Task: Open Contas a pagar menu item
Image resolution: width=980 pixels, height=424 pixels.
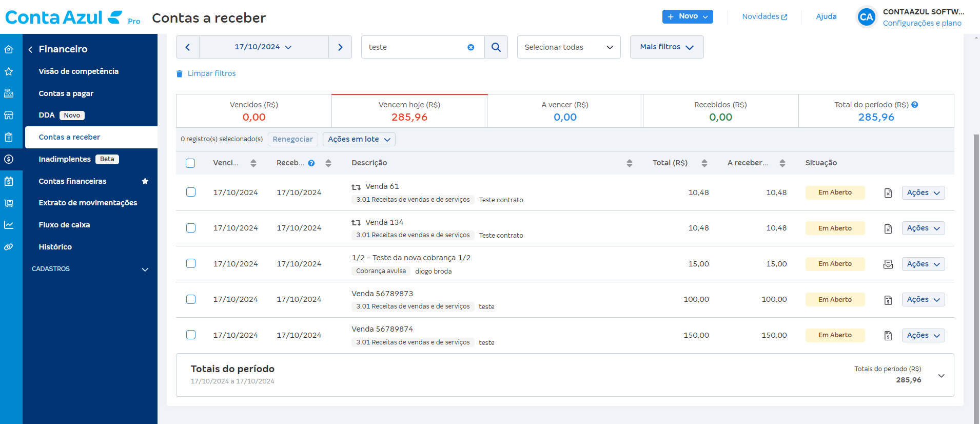Action: pyautogui.click(x=66, y=93)
